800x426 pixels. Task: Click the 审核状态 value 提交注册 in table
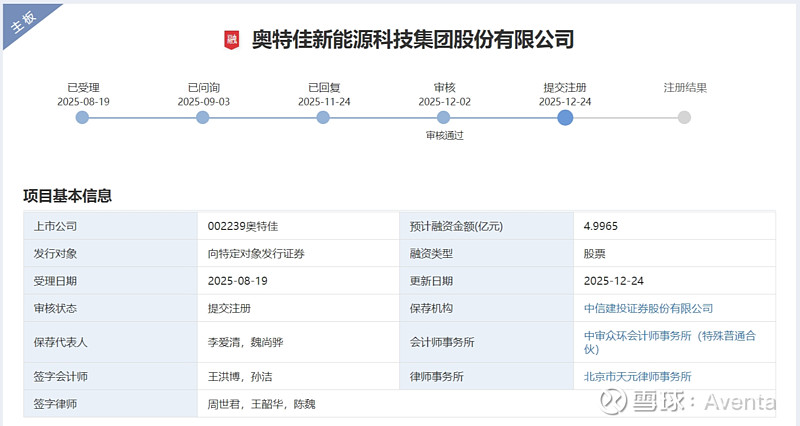[x=229, y=308]
